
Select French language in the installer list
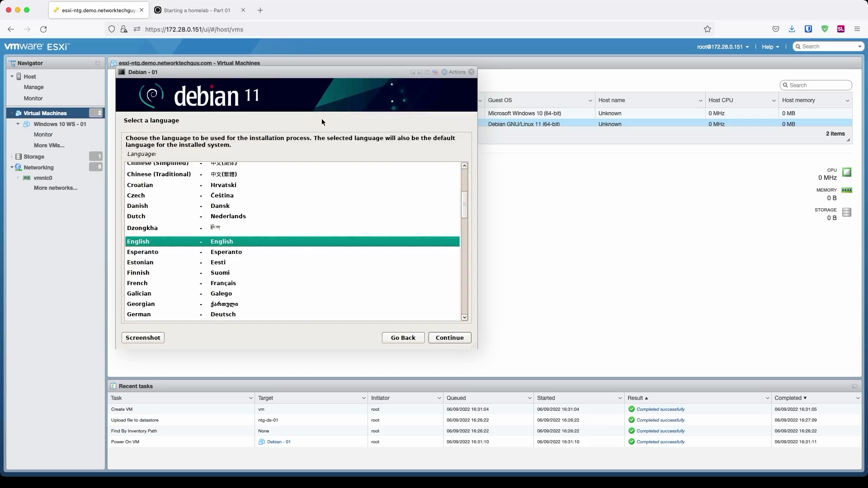[292, 283]
